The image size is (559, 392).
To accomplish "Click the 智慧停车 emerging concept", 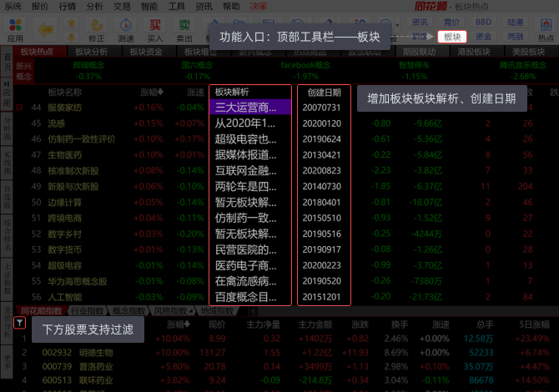I will (x=415, y=65).
